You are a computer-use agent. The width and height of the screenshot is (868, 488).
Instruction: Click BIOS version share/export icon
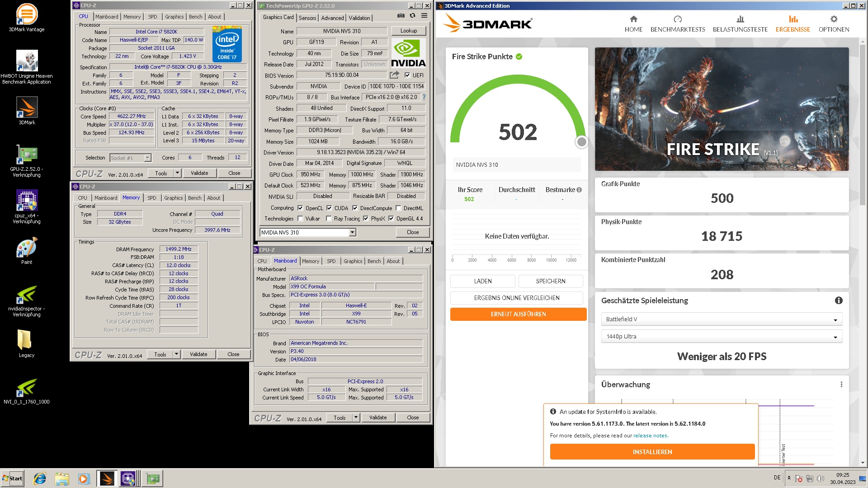point(395,75)
